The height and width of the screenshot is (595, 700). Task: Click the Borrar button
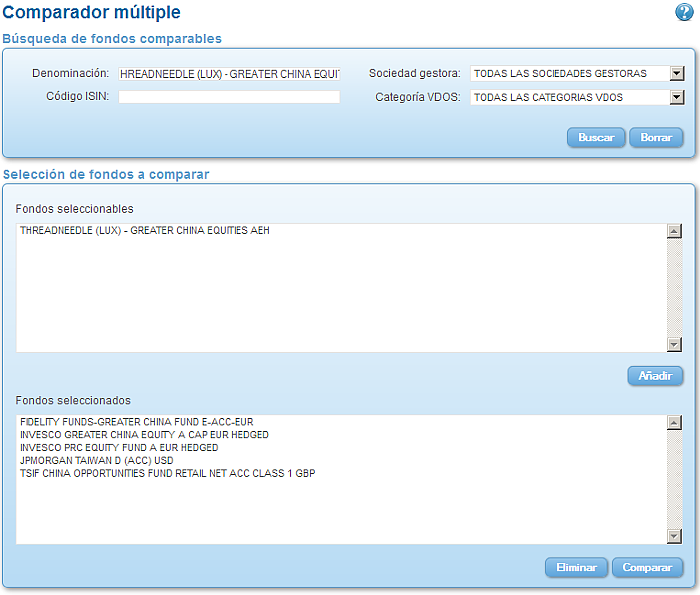click(656, 137)
